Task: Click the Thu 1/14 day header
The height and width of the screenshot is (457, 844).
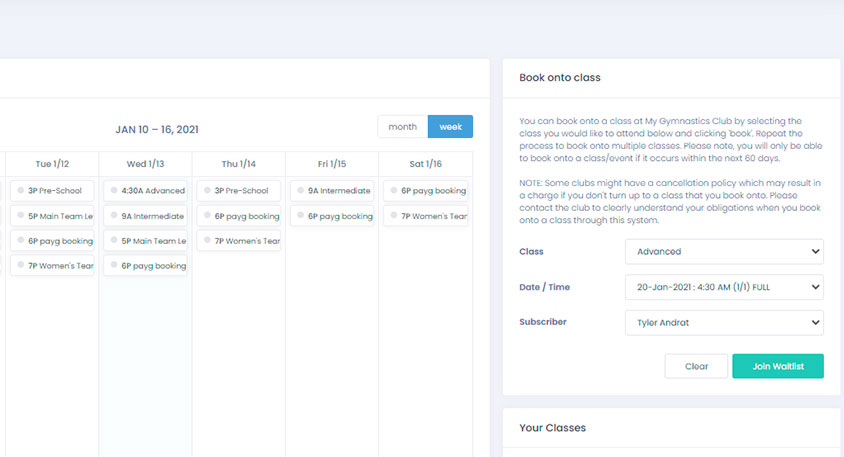Action: [x=239, y=164]
